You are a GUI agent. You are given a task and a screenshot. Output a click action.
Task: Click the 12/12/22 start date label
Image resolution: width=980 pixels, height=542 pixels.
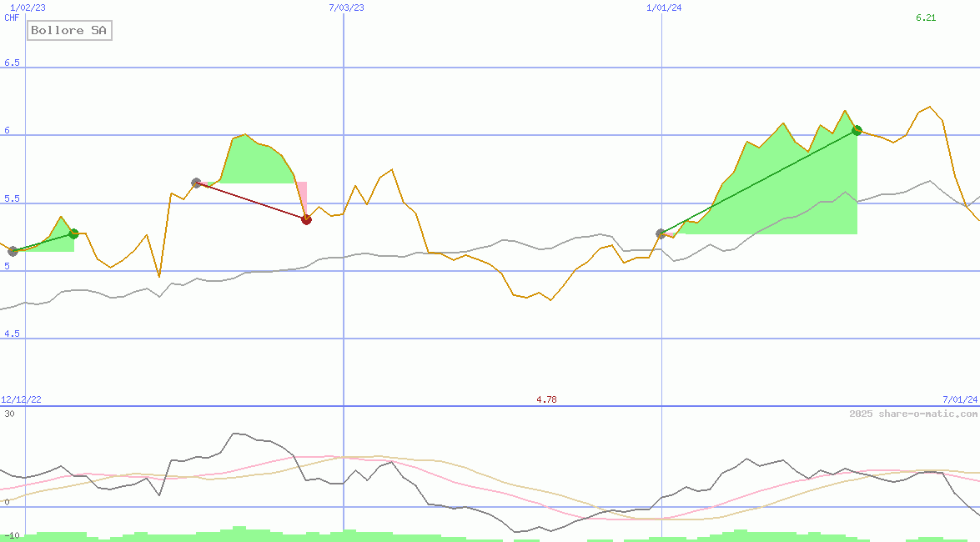pyautogui.click(x=21, y=399)
